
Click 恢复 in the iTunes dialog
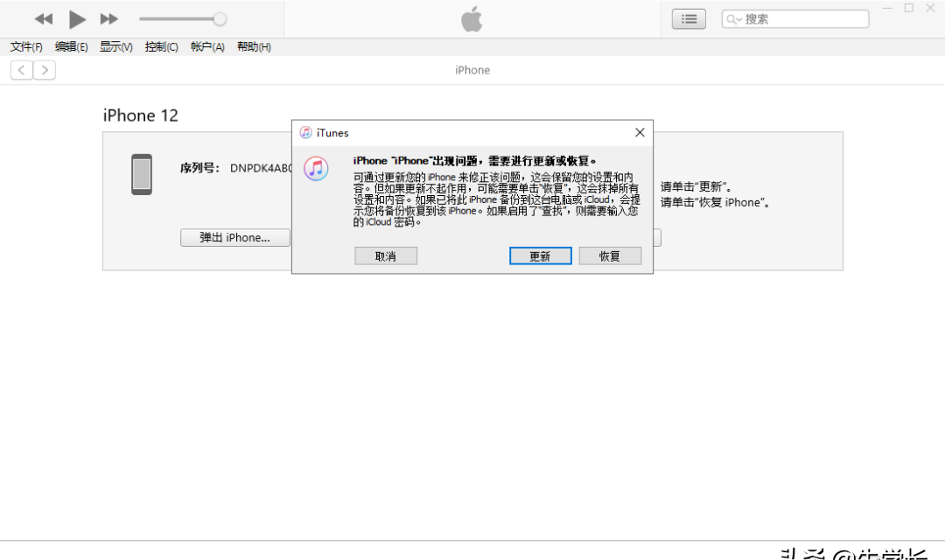(610, 256)
